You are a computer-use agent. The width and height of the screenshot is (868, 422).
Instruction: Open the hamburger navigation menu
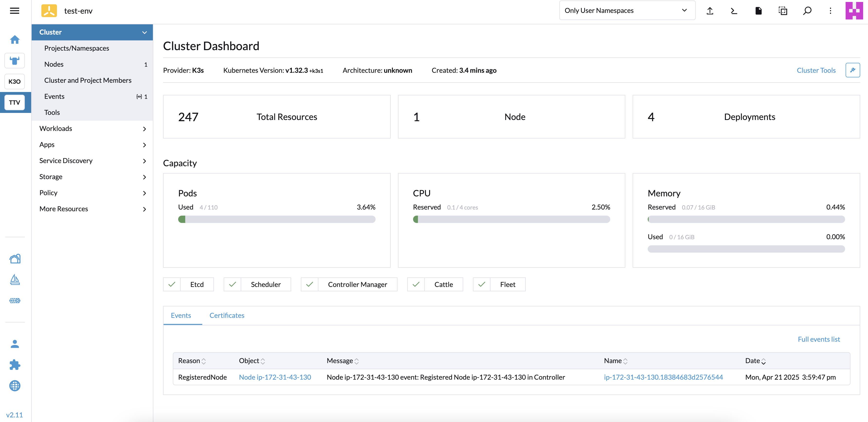[x=15, y=11]
